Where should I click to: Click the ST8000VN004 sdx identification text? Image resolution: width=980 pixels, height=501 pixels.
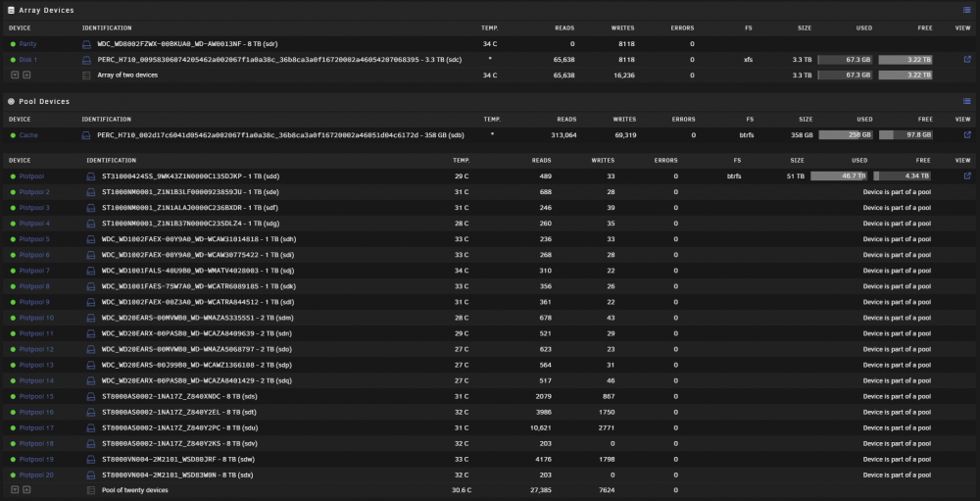178,476
